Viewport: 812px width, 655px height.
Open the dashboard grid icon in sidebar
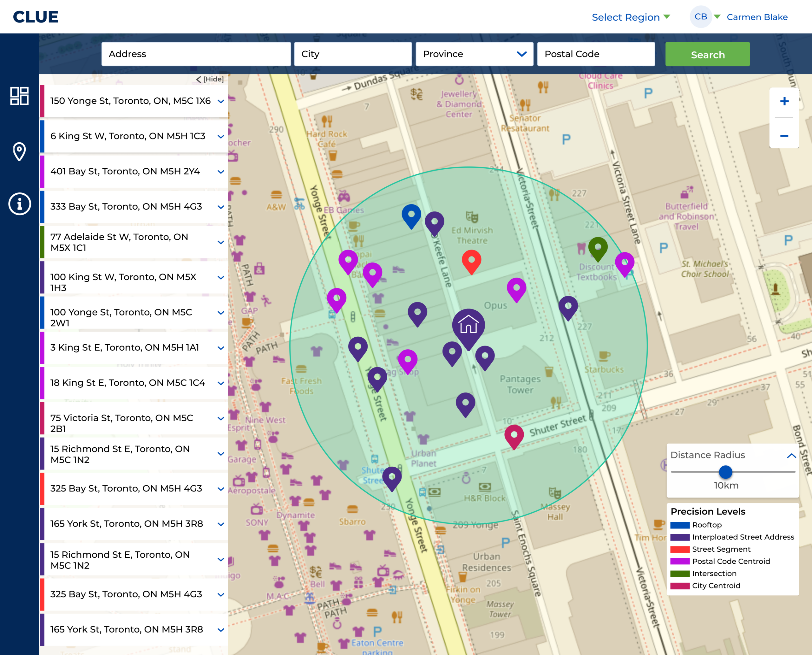click(19, 96)
